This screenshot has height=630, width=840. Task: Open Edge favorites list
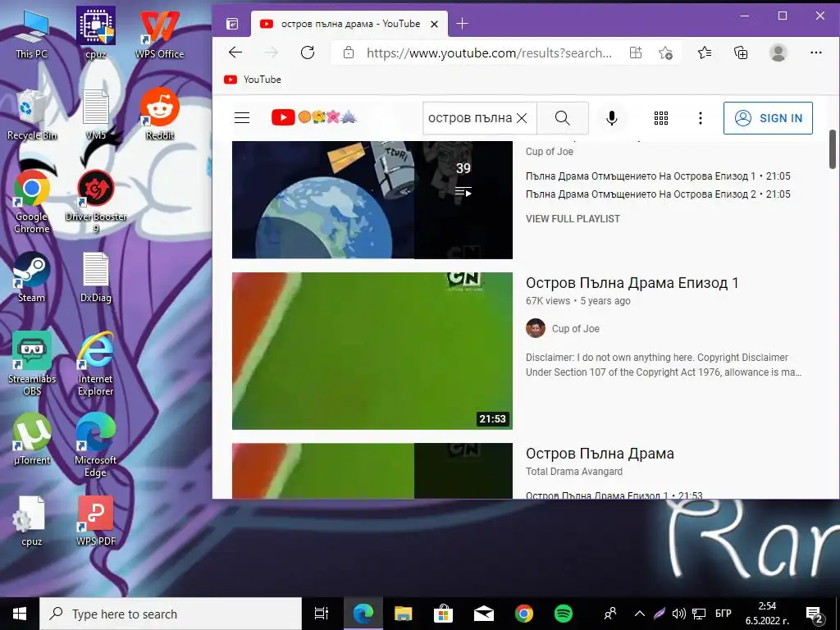pos(705,52)
